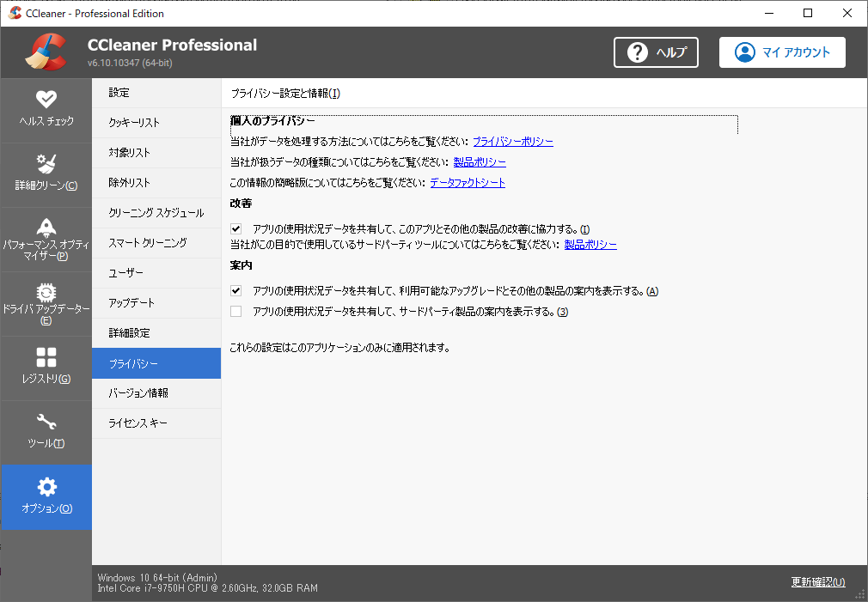Open the データファクトシート link

click(x=468, y=183)
